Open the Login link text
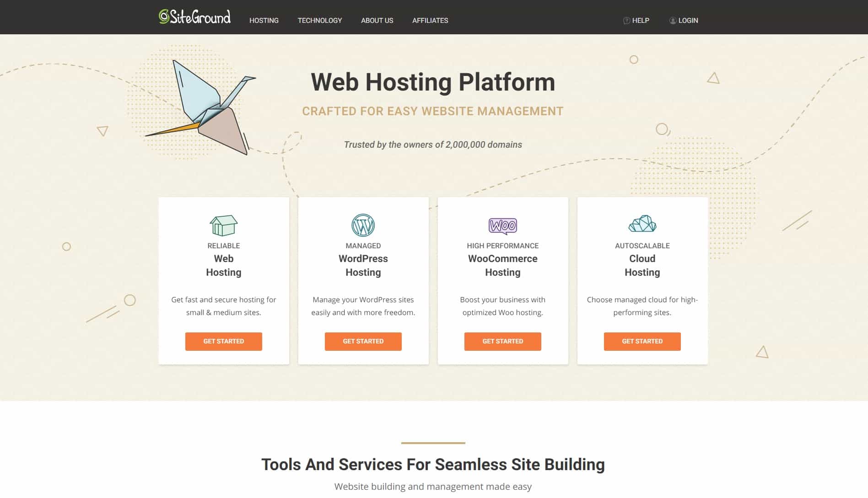 [688, 21]
